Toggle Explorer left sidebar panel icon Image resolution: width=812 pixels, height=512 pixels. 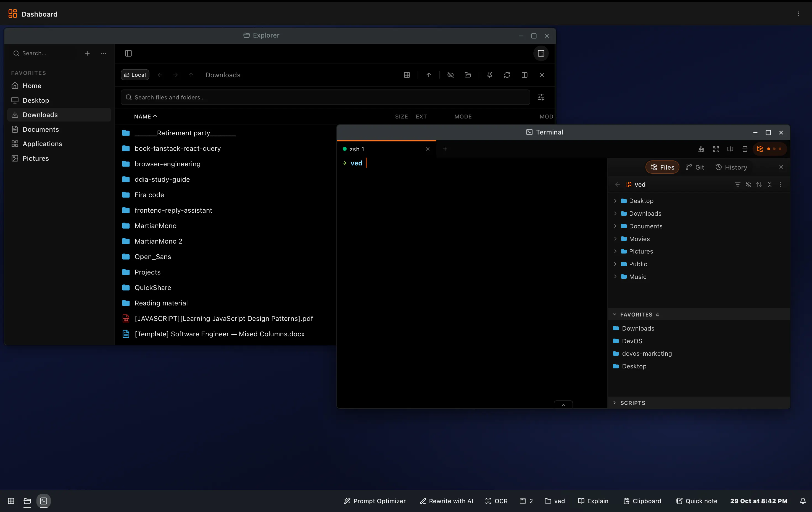click(128, 53)
